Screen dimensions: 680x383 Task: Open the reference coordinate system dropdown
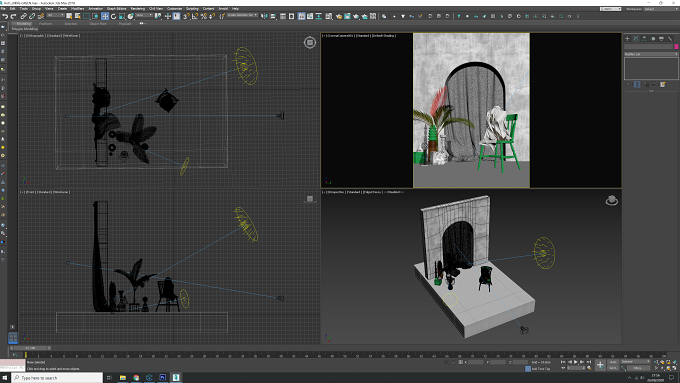coord(144,15)
